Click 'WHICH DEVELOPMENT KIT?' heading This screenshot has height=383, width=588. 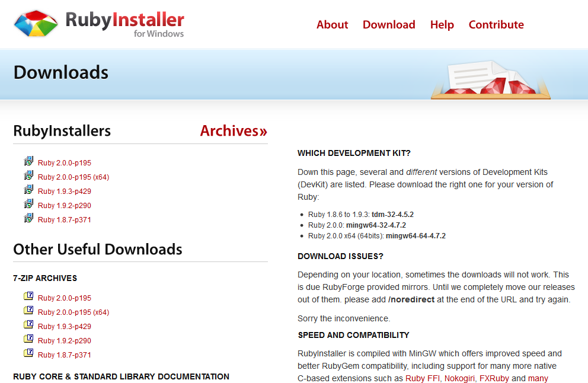click(x=354, y=153)
